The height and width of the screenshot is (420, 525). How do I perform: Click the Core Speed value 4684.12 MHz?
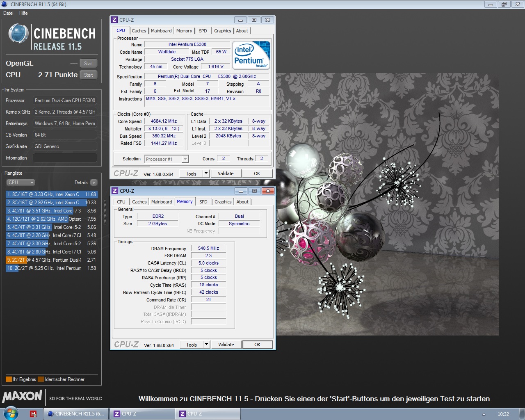click(x=164, y=121)
